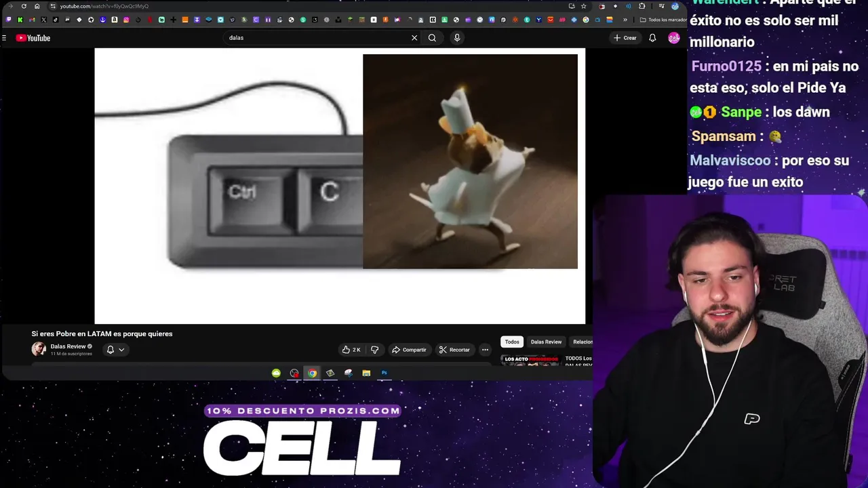Open browser extensions puzzle icon
The width and height of the screenshot is (868, 488).
(642, 6)
